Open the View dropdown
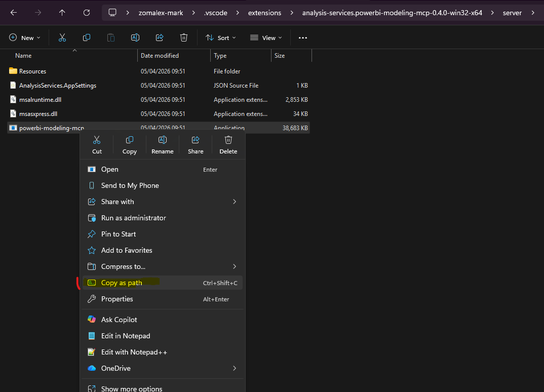Image resolution: width=544 pixels, height=392 pixels. (x=265, y=37)
